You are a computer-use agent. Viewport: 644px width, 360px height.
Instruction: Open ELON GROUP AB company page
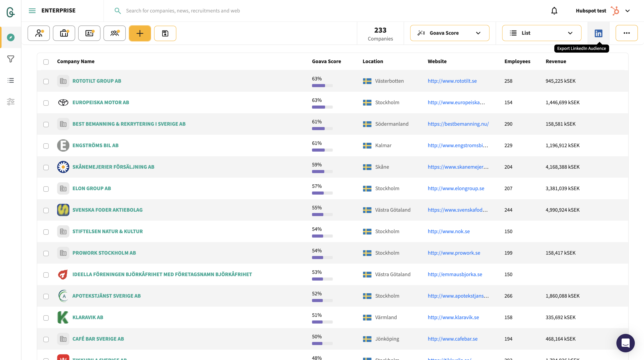pos(92,188)
